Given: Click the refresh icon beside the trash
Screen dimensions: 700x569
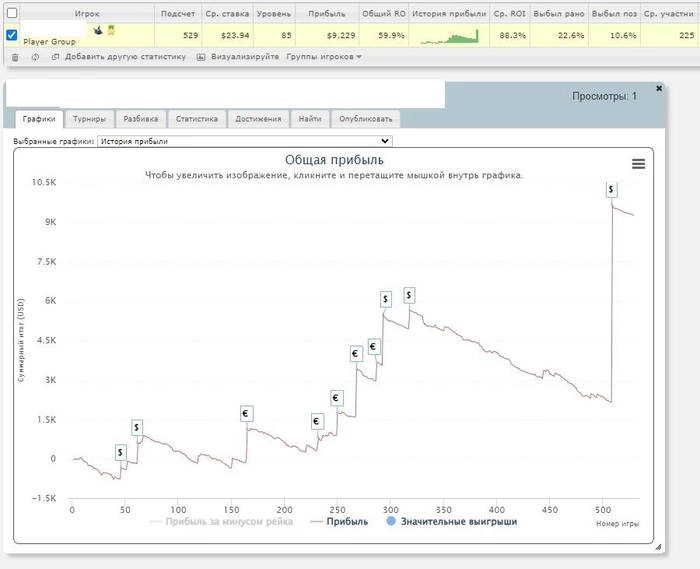Looking at the screenshot, I should click(35, 57).
